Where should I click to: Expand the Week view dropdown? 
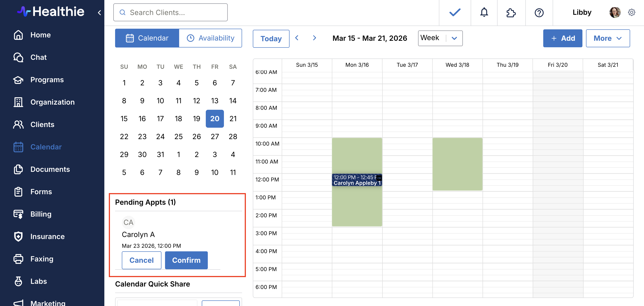point(440,38)
